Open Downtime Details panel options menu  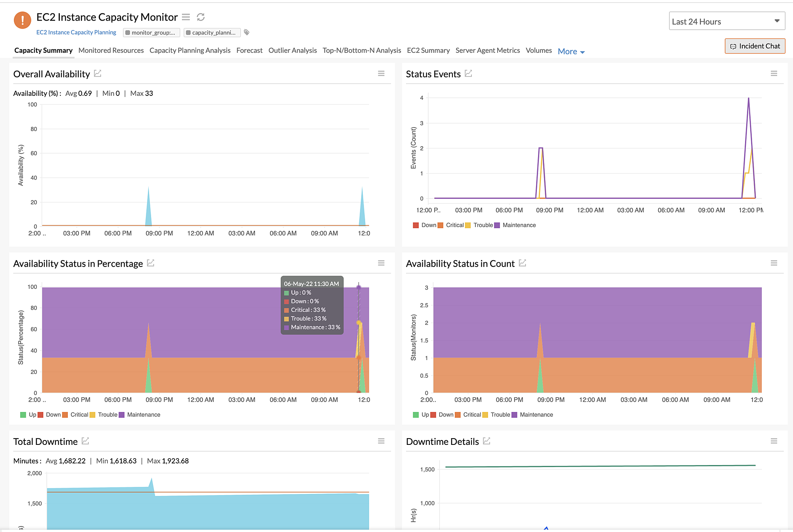tap(774, 441)
